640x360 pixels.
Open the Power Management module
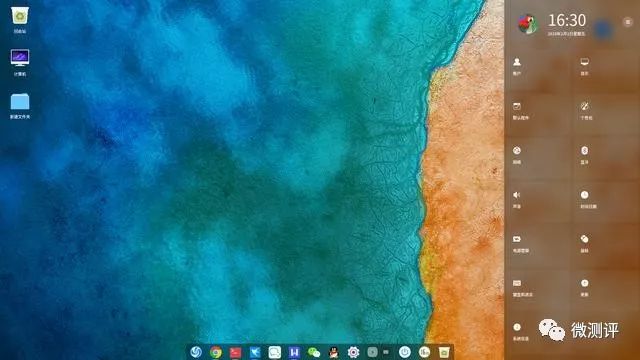click(x=520, y=244)
